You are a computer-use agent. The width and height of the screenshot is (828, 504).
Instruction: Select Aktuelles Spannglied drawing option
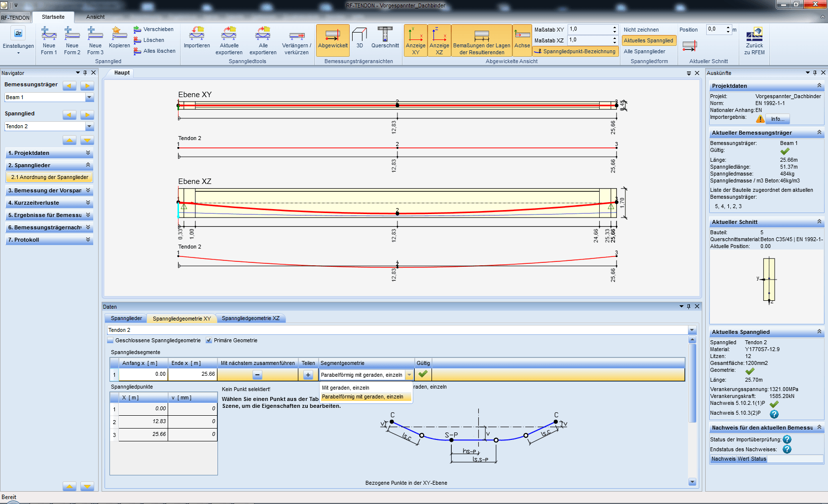pyautogui.click(x=648, y=40)
